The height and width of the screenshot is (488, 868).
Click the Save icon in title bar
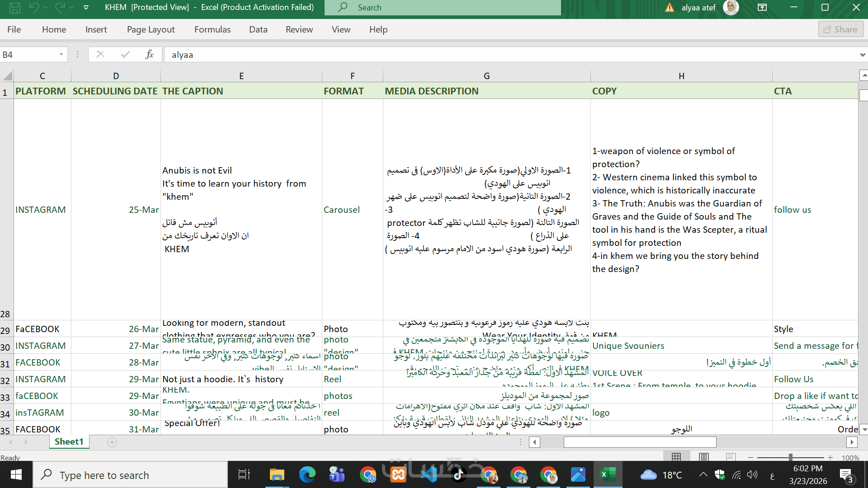(14, 7)
